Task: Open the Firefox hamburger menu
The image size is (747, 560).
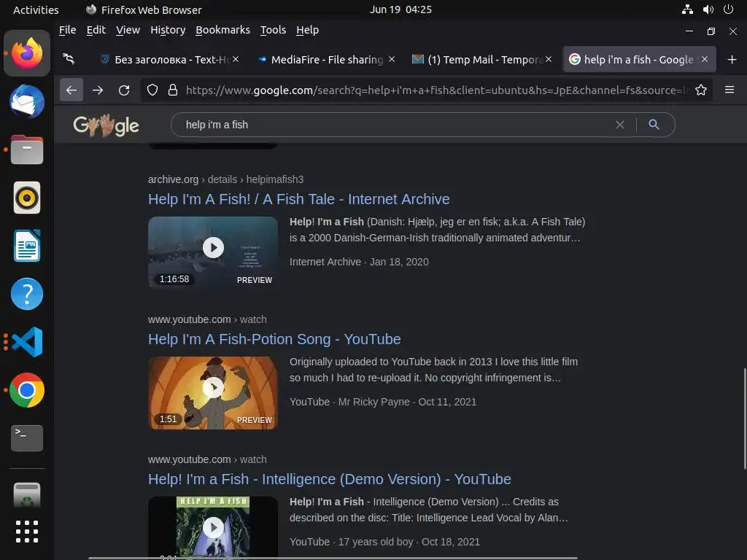Action: pyautogui.click(x=729, y=90)
